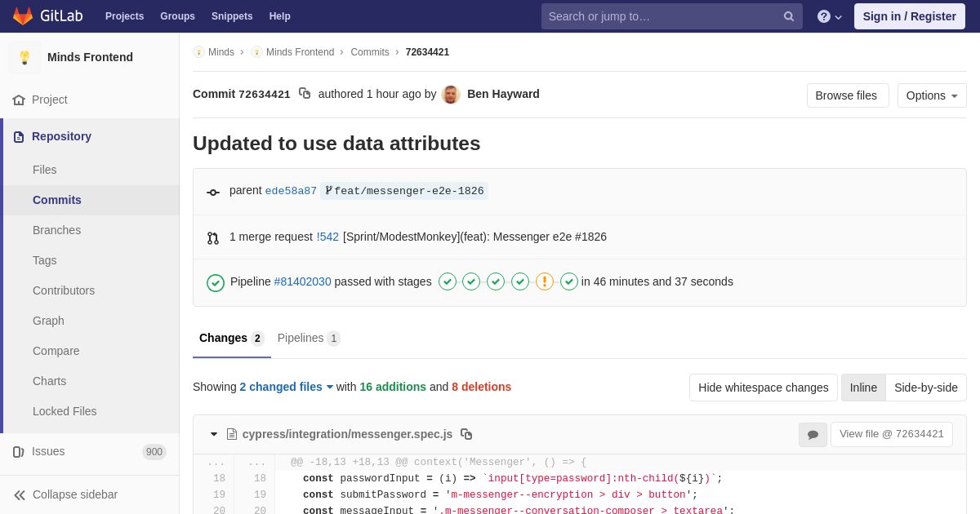
Task: Open Branches in the sidebar
Action: [x=90, y=230]
